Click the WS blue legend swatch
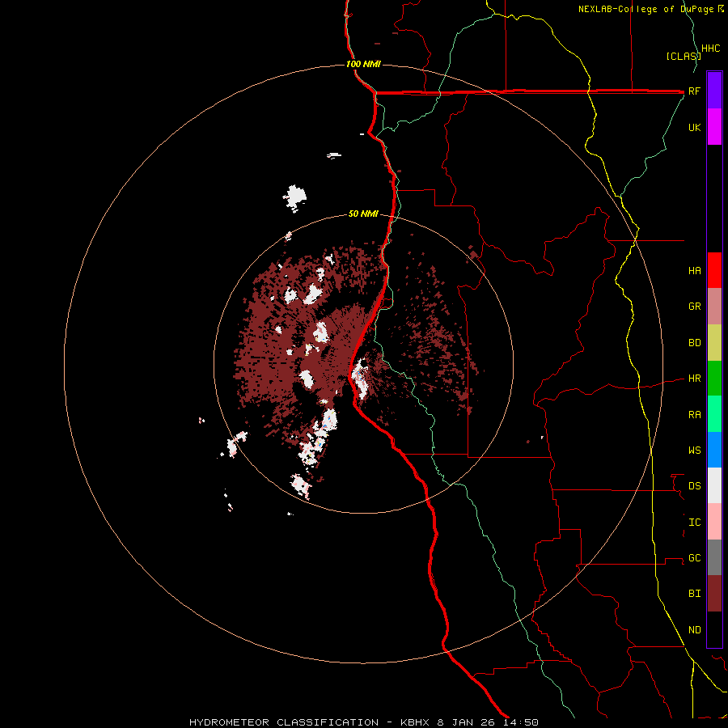 click(x=714, y=450)
